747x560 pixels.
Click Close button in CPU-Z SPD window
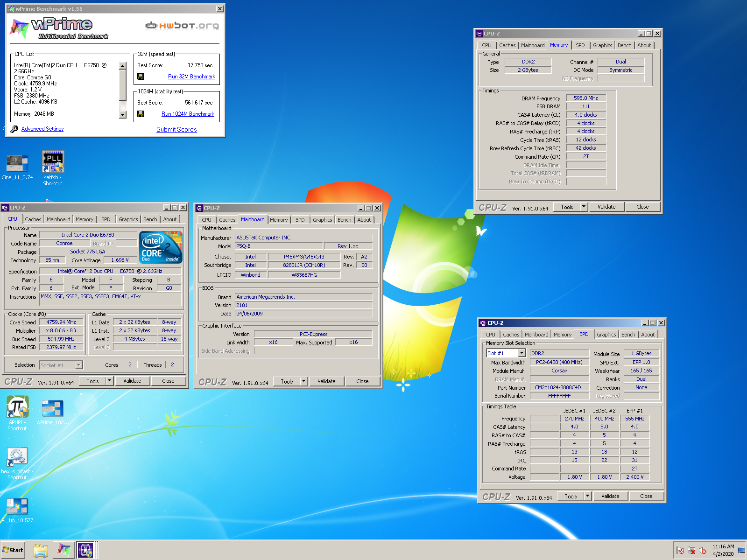pyautogui.click(x=646, y=496)
